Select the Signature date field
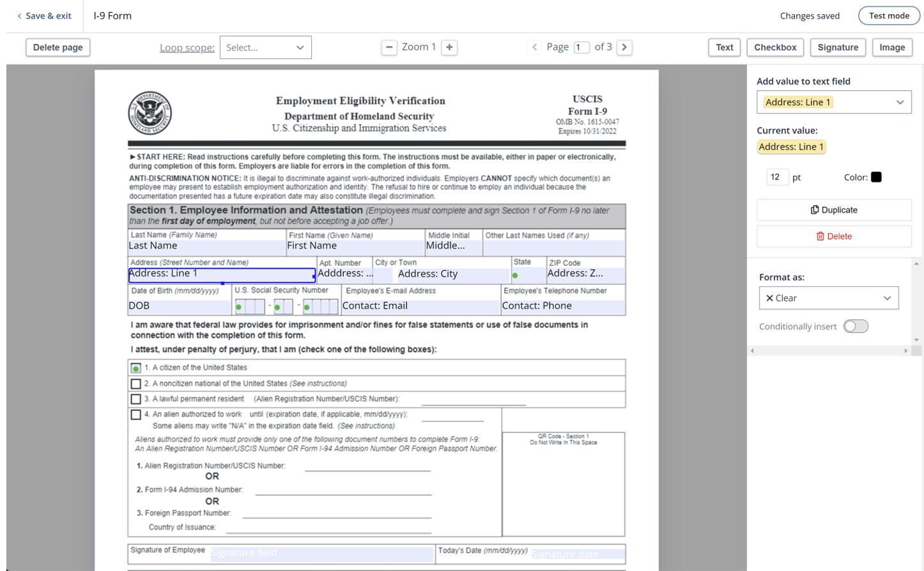924x571 pixels. click(577, 554)
